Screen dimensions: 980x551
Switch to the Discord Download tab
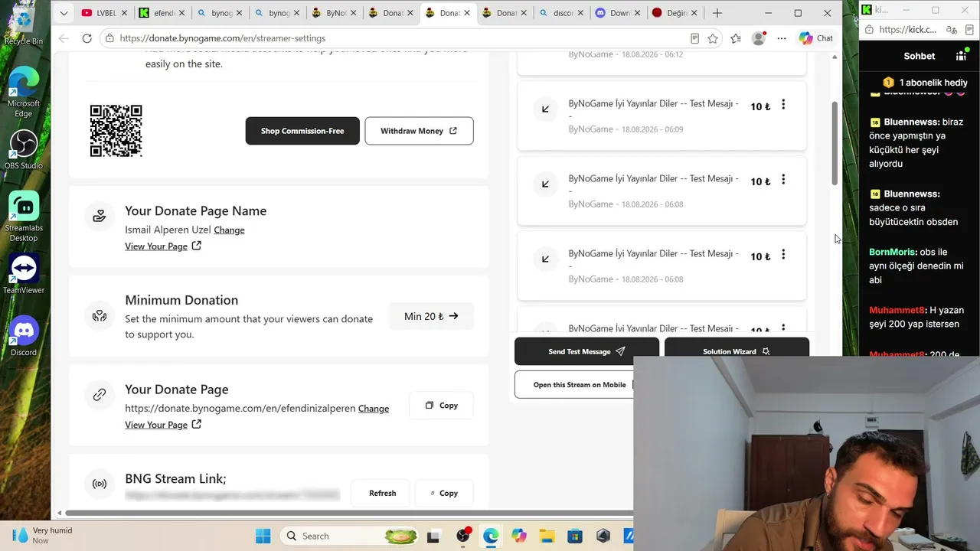tap(619, 13)
